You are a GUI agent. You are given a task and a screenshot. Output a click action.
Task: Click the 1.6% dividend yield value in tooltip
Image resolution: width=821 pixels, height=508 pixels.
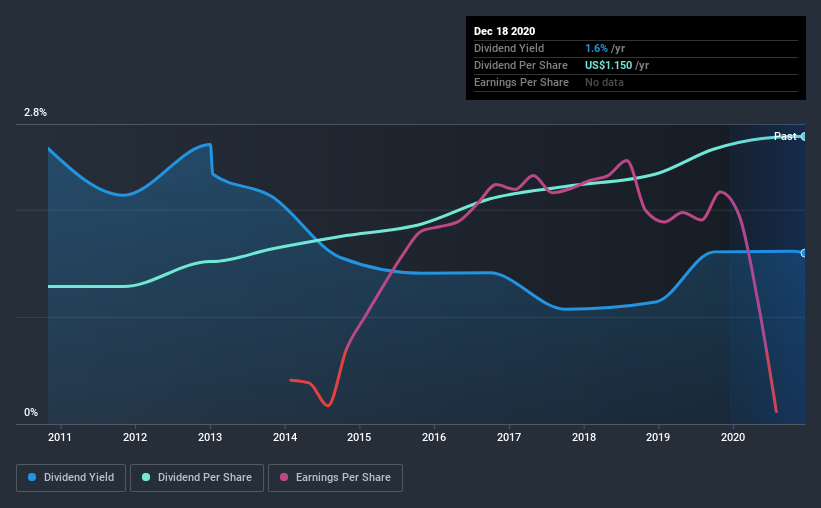click(x=596, y=48)
